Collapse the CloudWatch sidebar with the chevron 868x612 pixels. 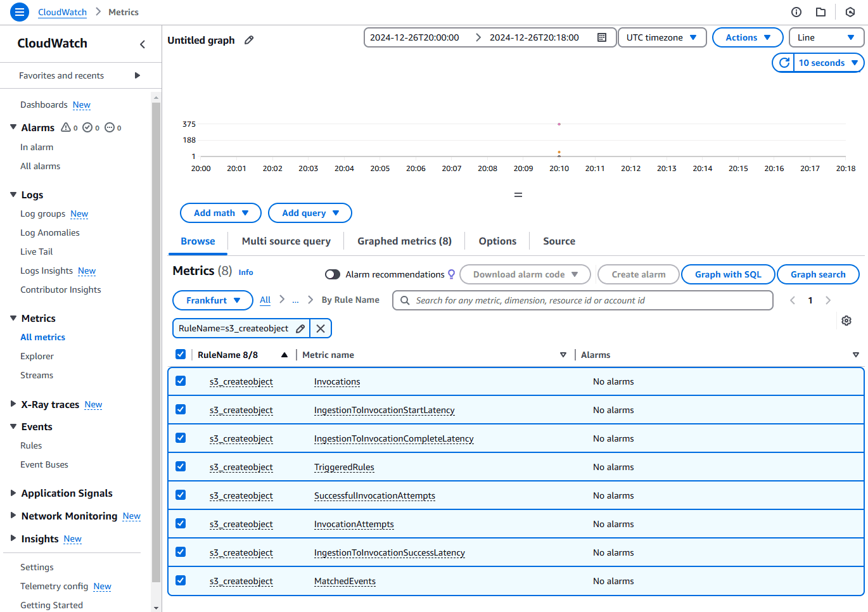coord(143,44)
